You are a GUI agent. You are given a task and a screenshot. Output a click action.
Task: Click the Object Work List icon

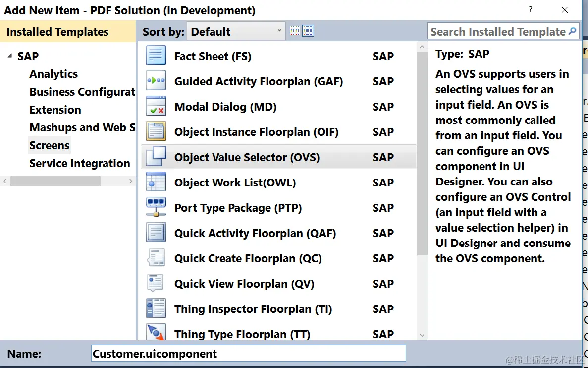click(156, 182)
